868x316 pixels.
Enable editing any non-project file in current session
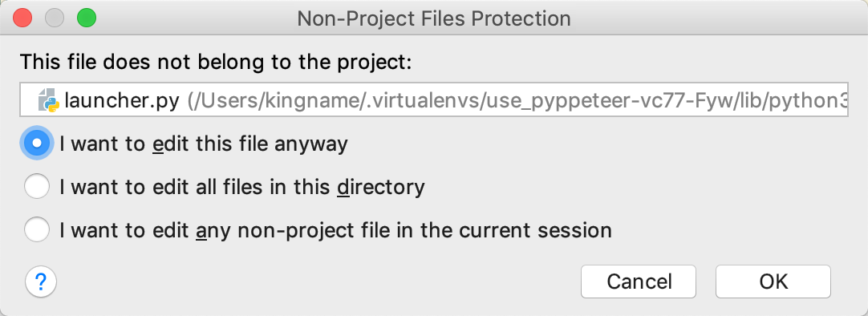pos(37,229)
